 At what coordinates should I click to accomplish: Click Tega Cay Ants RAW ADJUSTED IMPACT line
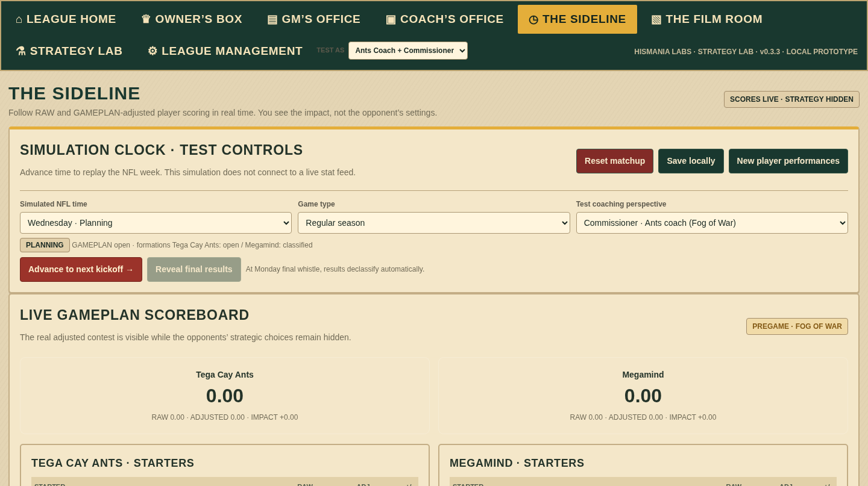click(225, 417)
